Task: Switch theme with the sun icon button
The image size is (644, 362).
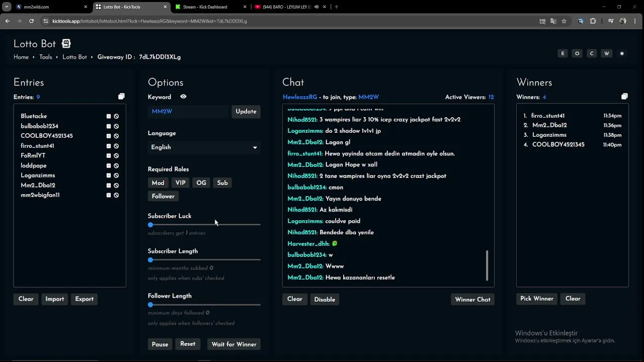Action: (x=622, y=53)
